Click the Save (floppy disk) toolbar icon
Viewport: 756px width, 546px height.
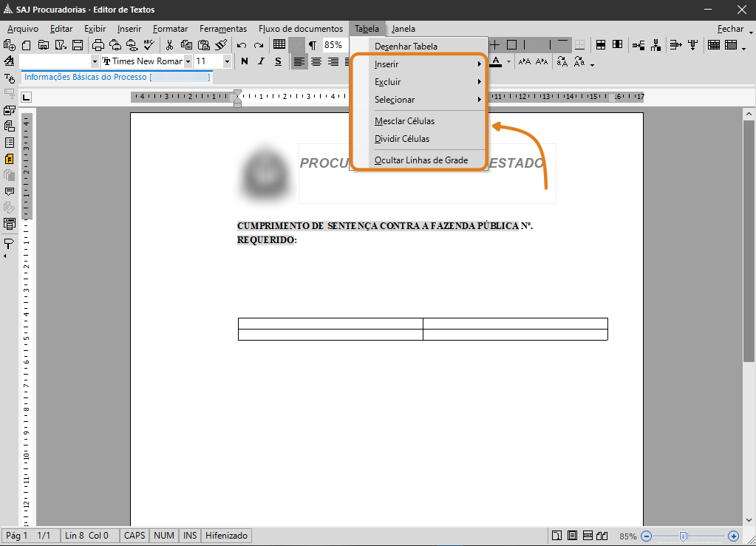pyautogui.click(x=78, y=45)
